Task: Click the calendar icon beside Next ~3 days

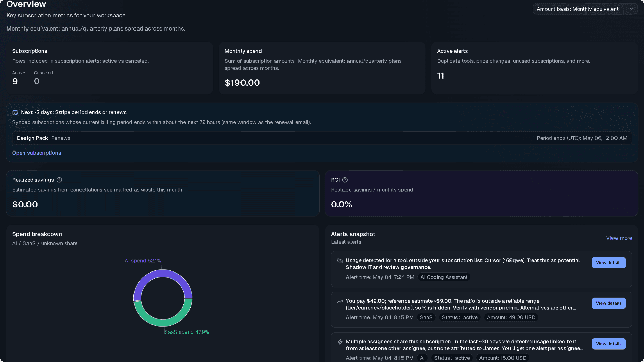Action: pos(15,112)
